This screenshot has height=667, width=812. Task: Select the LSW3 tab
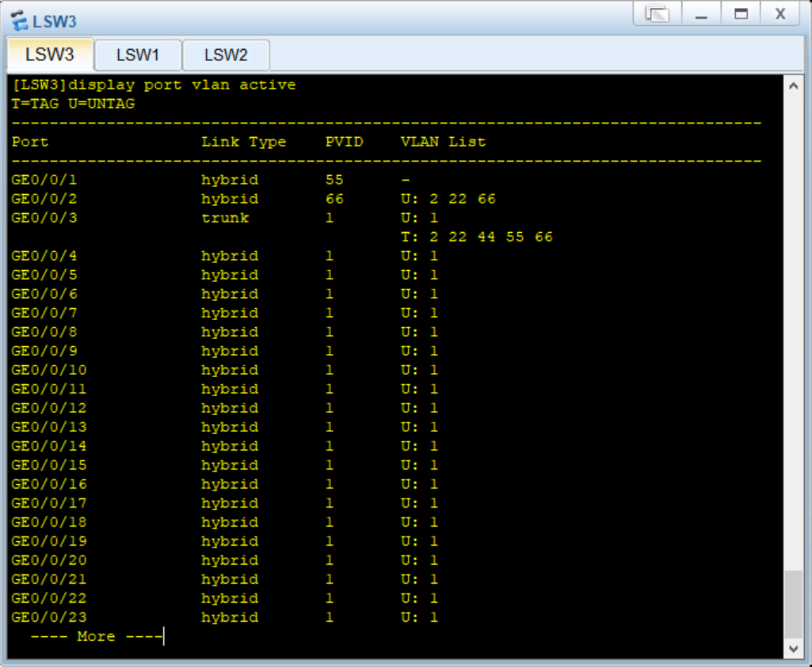click(50, 55)
